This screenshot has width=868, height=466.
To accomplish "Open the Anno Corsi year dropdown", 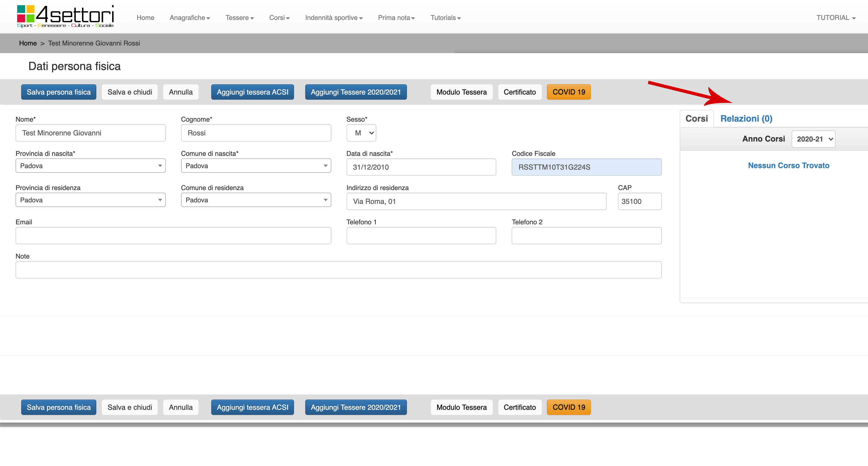I will tap(813, 139).
